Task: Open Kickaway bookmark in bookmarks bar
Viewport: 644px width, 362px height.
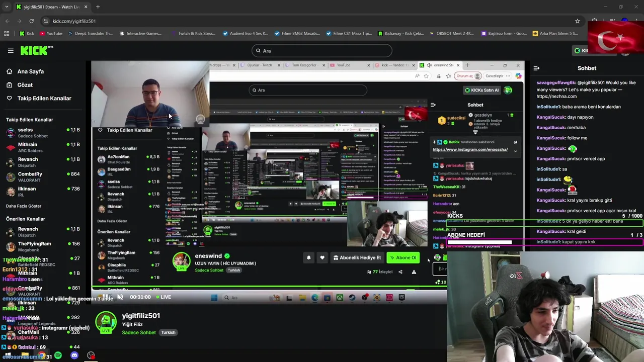Action: pyautogui.click(x=401, y=34)
